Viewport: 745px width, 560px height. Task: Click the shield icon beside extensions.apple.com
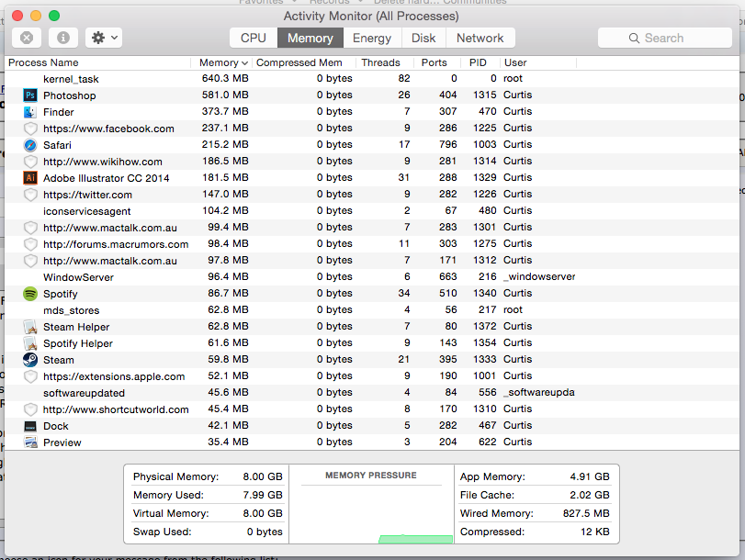click(x=30, y=376)
